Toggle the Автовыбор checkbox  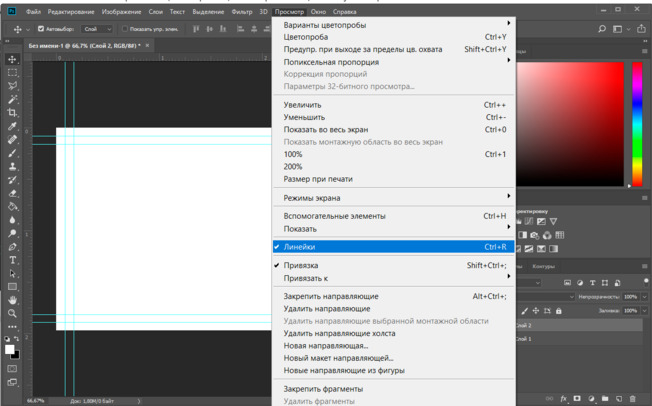41,29
